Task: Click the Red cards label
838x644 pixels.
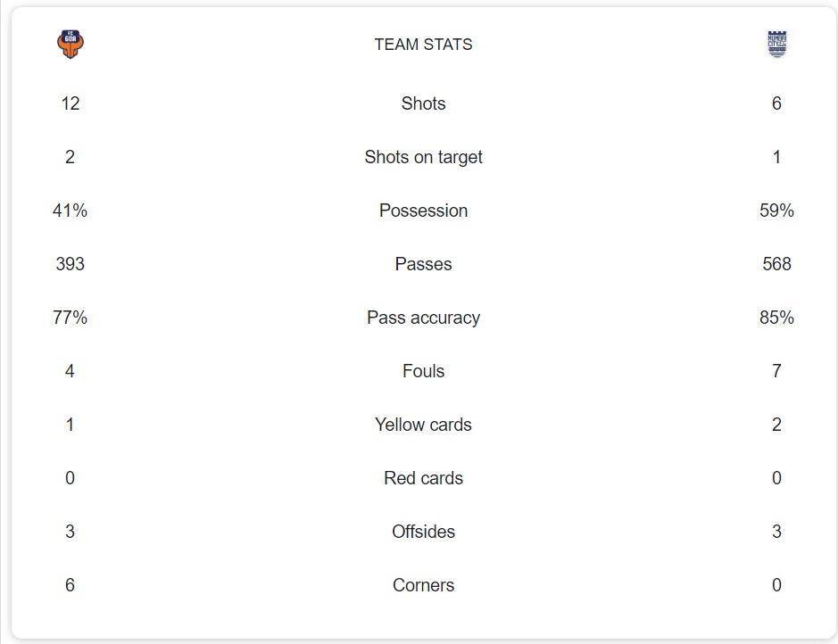Action: pos(423,478)
